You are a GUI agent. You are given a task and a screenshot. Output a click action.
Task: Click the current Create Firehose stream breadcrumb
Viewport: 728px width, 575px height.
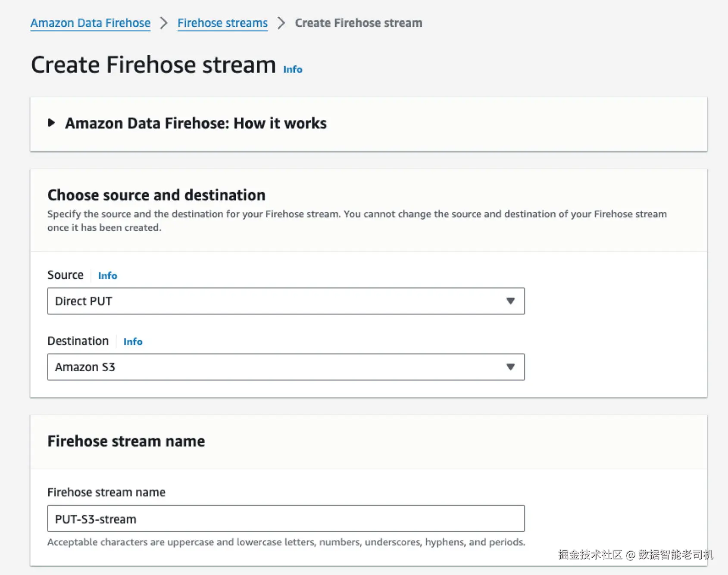[358, 23]
